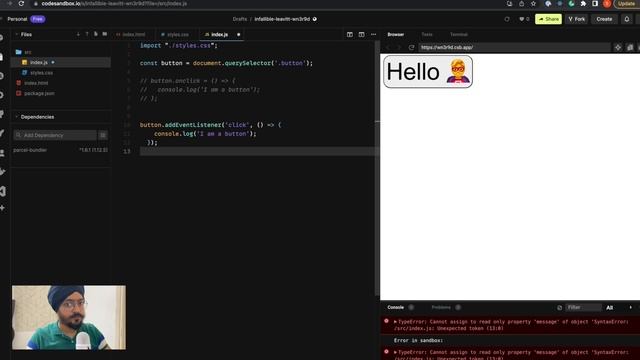This screenshot has height=360, width=640.
Task: Expand first TypeError console message
Action: point(395,322)
